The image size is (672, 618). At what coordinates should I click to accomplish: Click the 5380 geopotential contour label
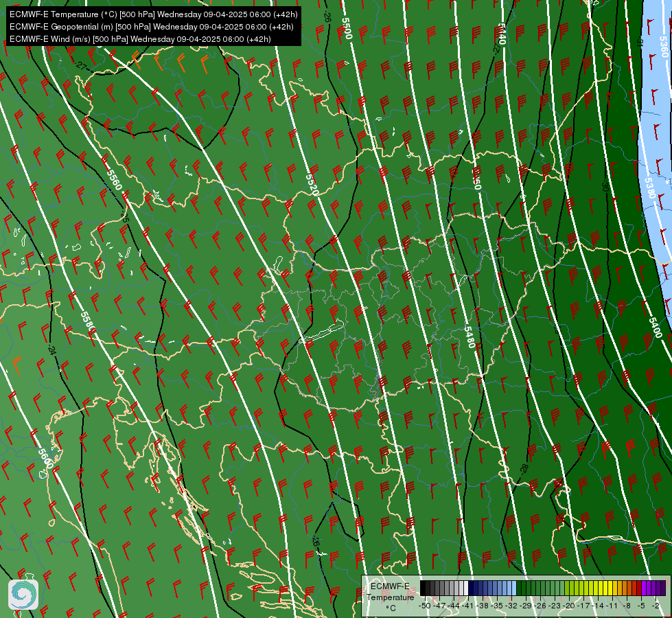(x=650, y=188)
